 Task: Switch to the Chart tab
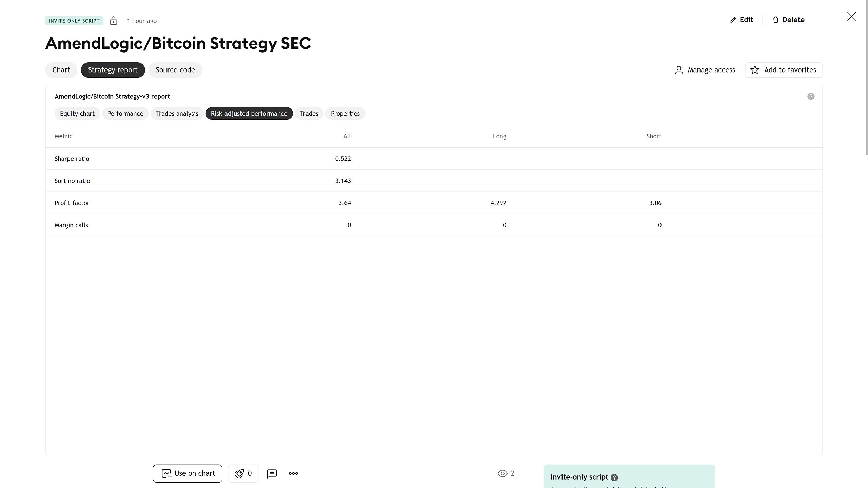pyautogui.click(x=61, y=70)
